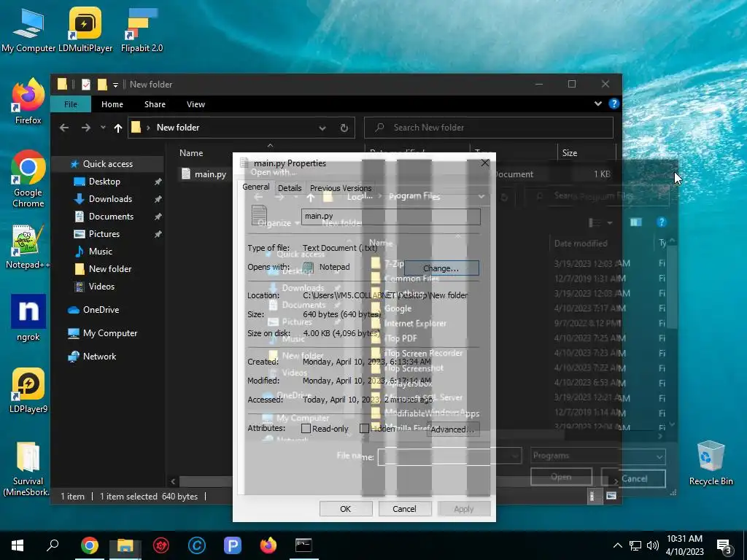
Task: Open Customize Quick Access Toolbar dropdown
Action: click(x=115, y=85)
